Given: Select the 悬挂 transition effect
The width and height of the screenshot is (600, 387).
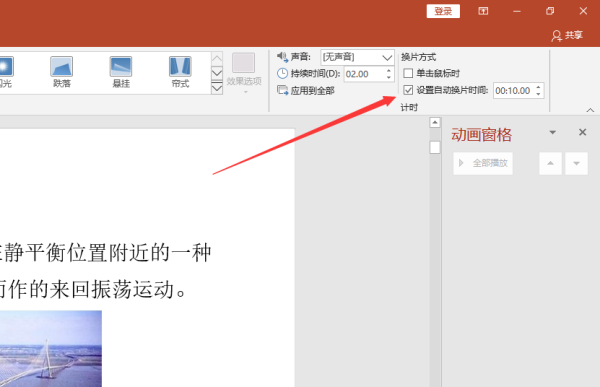Looking at the screenshot, I should point(121,72).
